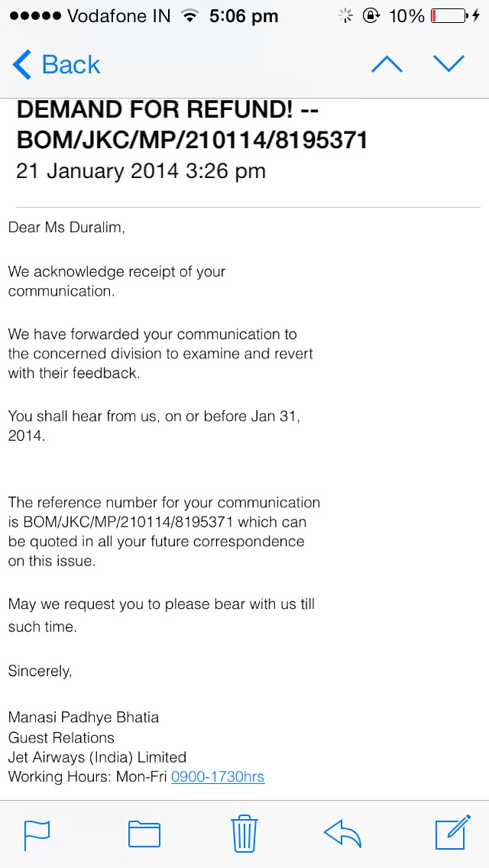The height and width of the screenshot is (868, 489).
Task: Tap the blue back chevron arrow
Action: pyautogui.click(x=22, y=65)
